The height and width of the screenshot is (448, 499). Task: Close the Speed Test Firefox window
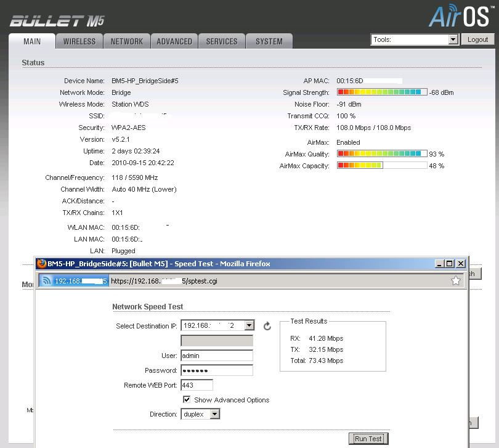[460, 264]
